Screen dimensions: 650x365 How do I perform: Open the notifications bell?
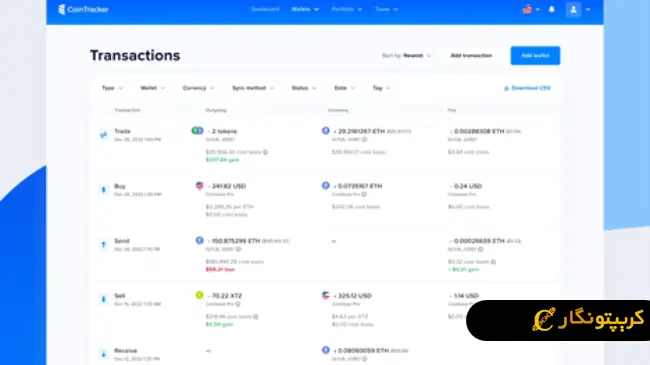point(551,9)
